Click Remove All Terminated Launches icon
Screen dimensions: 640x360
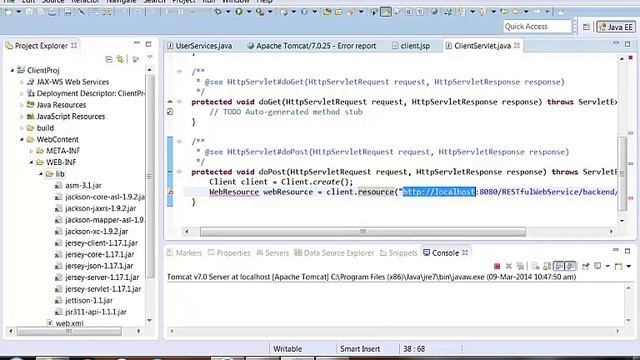pyautogui.click(x=520, y=266)
